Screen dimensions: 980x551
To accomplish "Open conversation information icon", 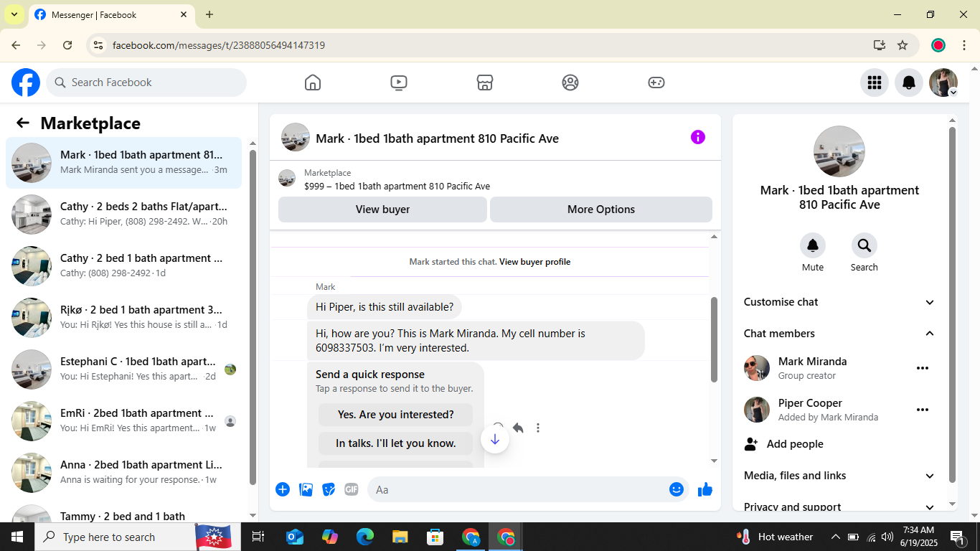I will 698,137.
